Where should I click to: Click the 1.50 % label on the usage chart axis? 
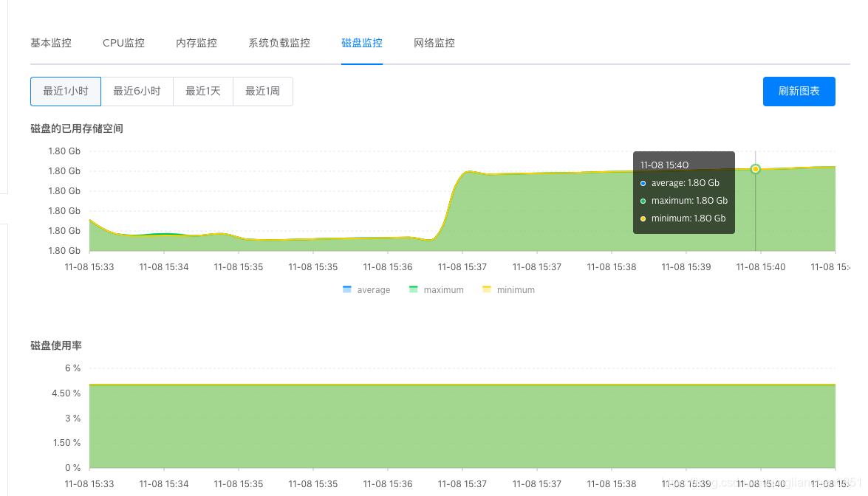tap(66, 443)
